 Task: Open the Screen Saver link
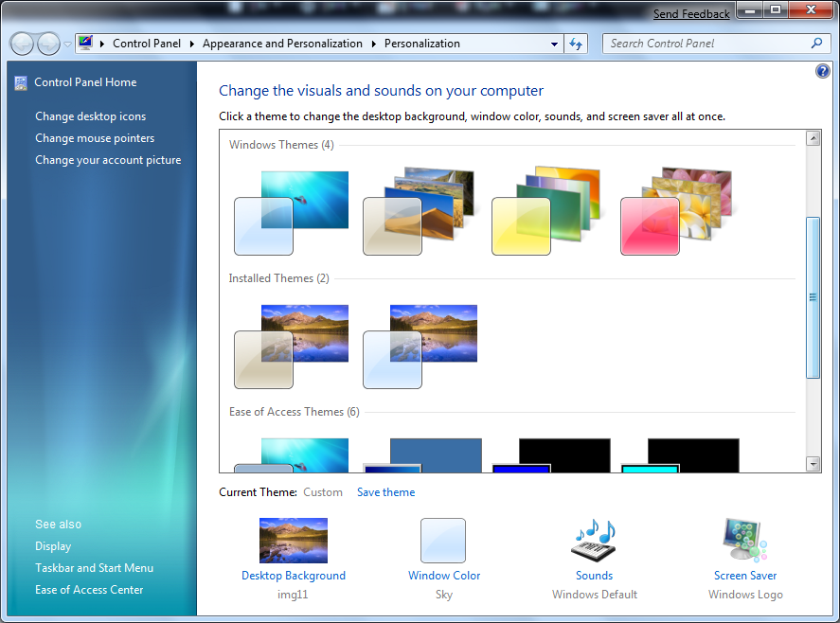[x=745, y=576]
